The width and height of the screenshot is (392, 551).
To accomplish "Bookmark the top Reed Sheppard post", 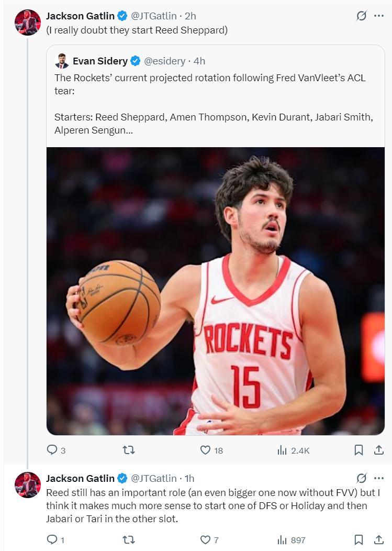I will tap(359, 450).
